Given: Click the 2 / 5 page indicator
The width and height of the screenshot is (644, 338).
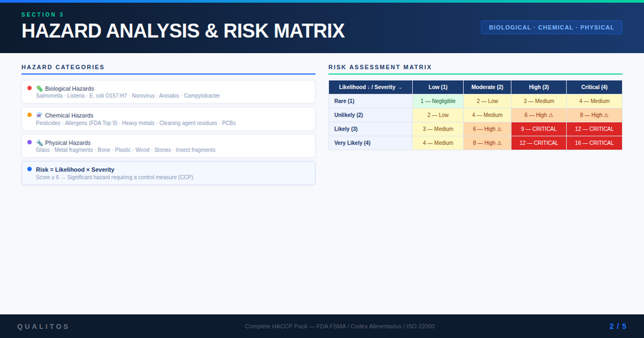Looking at the screenshot, I should [x=618, y=326].
